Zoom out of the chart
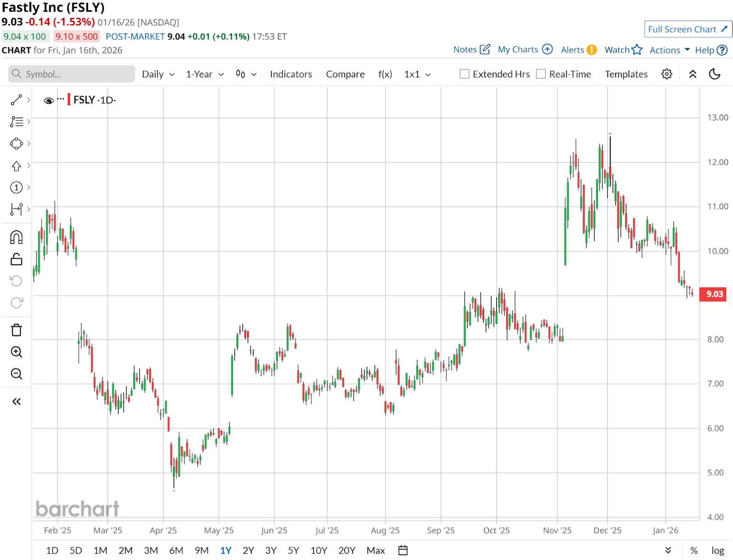 pos(16,374)
